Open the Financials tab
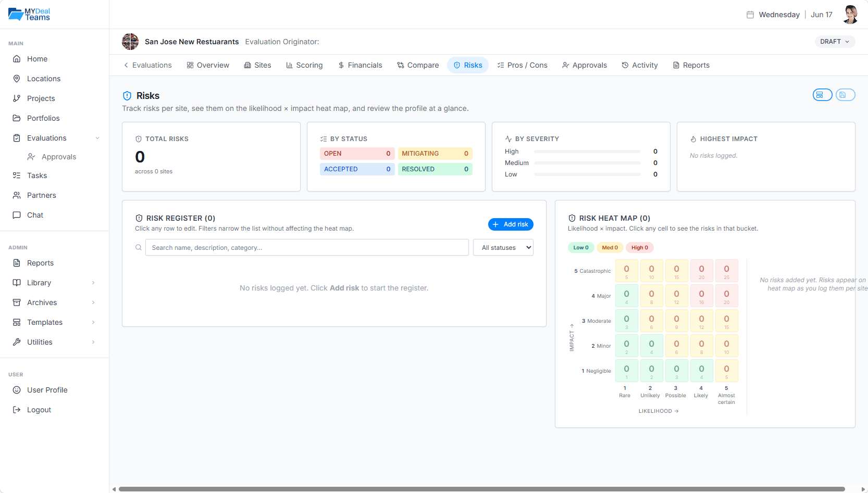868x493 pixels. click(360, 65)
